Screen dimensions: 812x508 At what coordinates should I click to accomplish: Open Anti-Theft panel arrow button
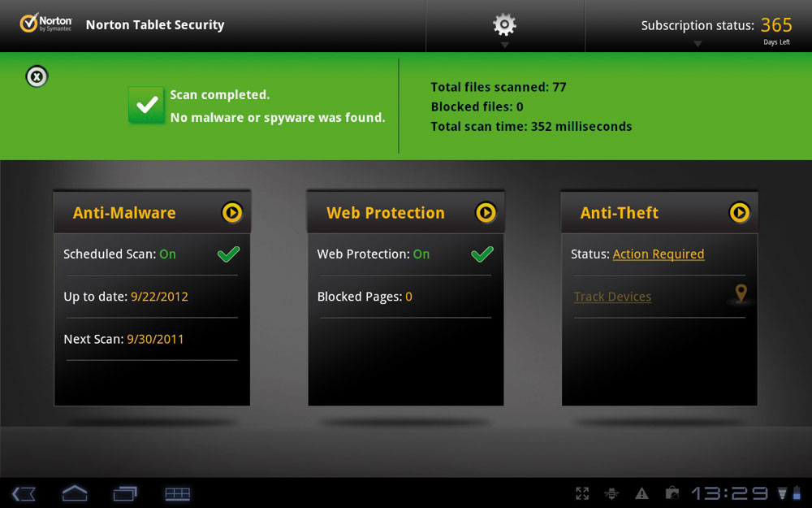click(740, 212)
